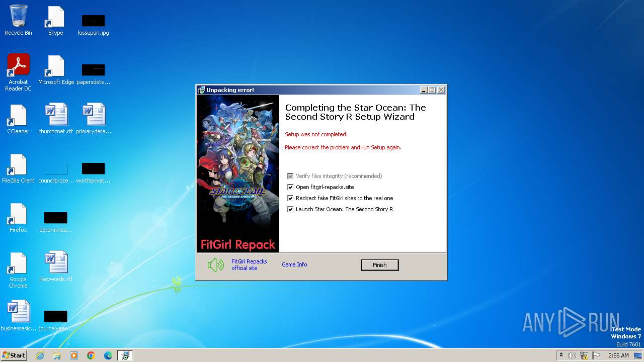Open Windows Media Player from taskbar

(74, 355)
